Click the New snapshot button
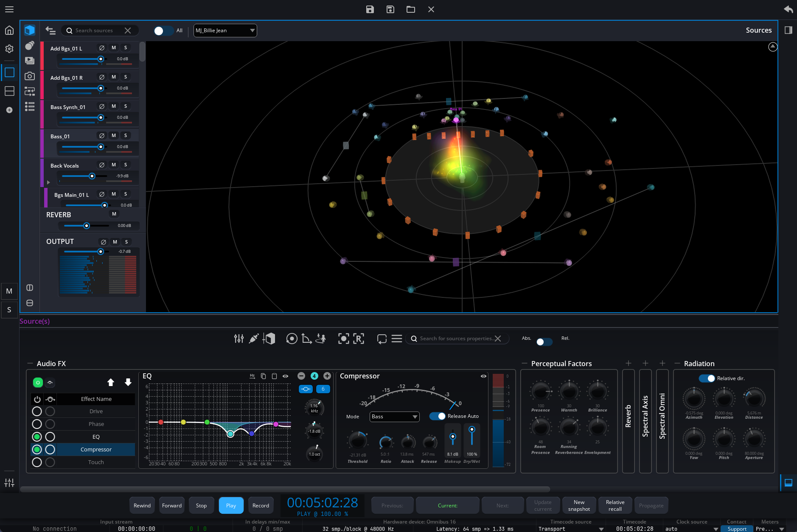 point(579,505)
